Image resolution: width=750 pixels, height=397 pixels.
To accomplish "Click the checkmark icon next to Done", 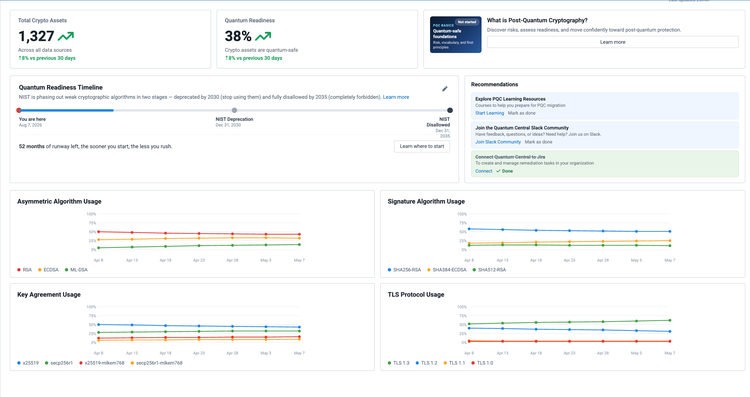I will coord(498,171).
